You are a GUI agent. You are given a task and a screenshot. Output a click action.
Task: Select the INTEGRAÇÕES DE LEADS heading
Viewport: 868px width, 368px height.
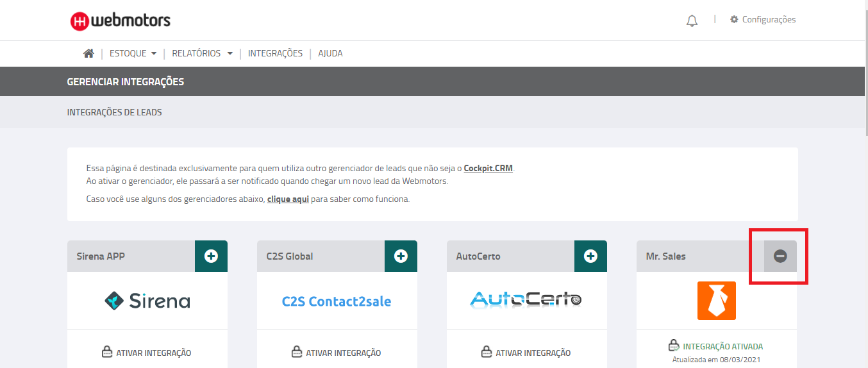[115, 112]
